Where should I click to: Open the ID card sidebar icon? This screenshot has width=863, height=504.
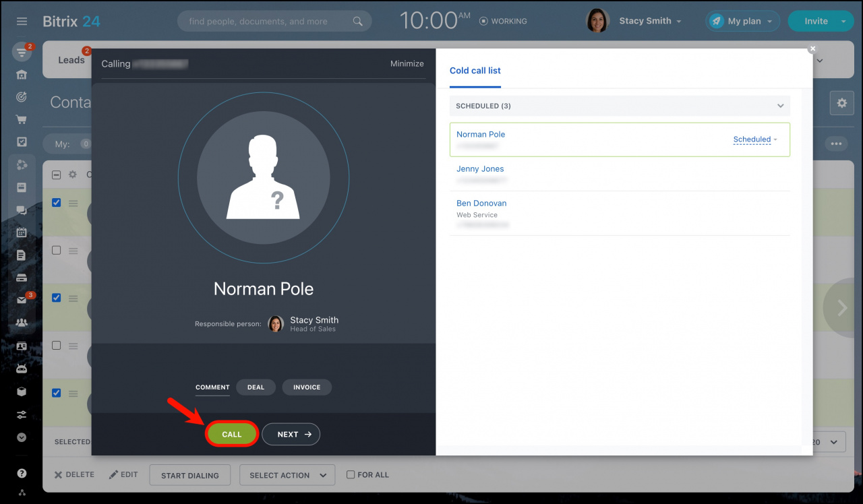[x=22, y=346]
